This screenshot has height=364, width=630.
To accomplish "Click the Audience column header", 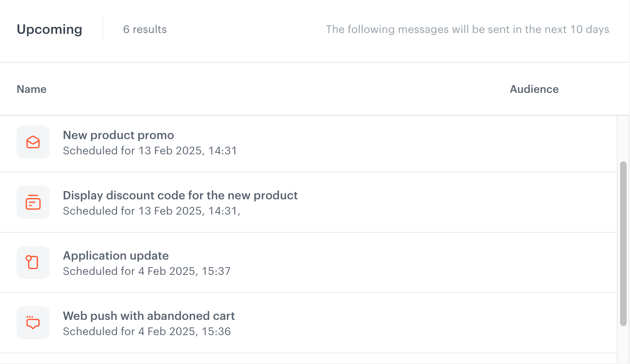I will coord(534,89).
